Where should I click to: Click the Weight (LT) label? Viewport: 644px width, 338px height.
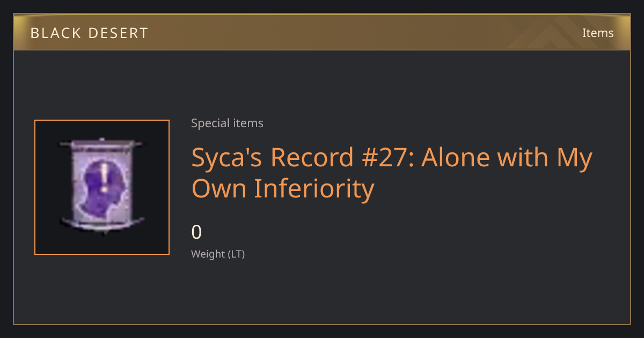pyautogui.click(x=218, y=254)
